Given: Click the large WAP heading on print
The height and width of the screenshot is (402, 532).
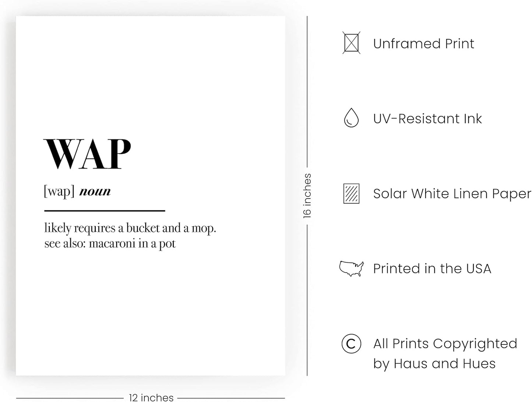Looking at the screenshot, I should point(87,154).
